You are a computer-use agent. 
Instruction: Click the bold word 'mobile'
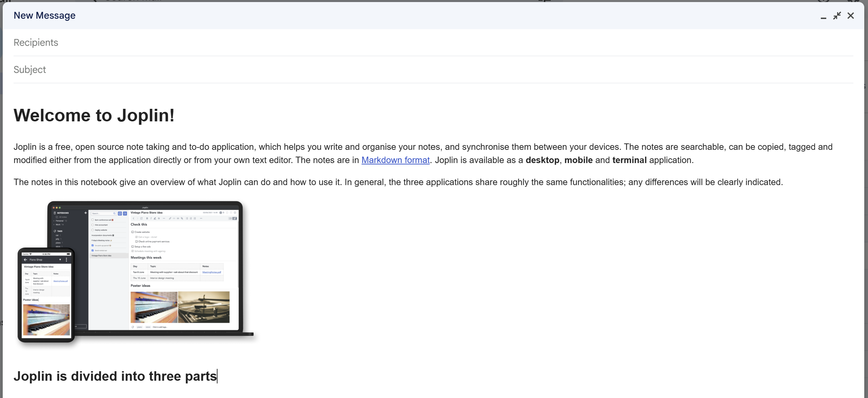578,160
